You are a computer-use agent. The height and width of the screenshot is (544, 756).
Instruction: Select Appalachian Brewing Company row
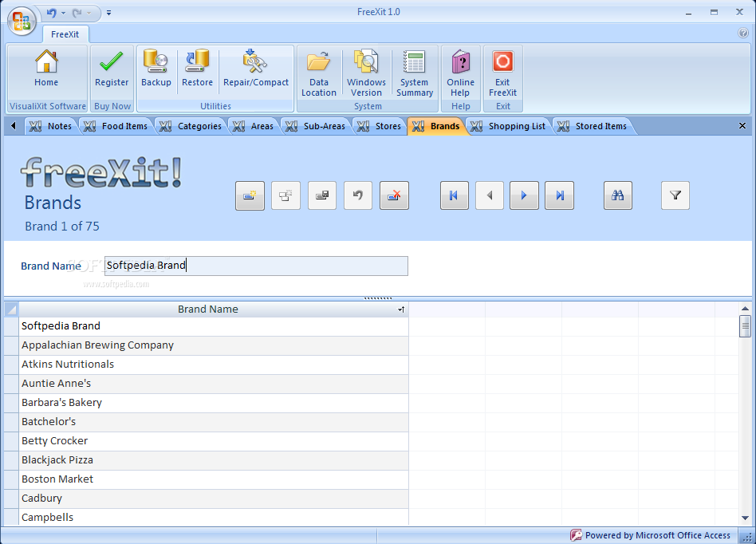[214, 345]
